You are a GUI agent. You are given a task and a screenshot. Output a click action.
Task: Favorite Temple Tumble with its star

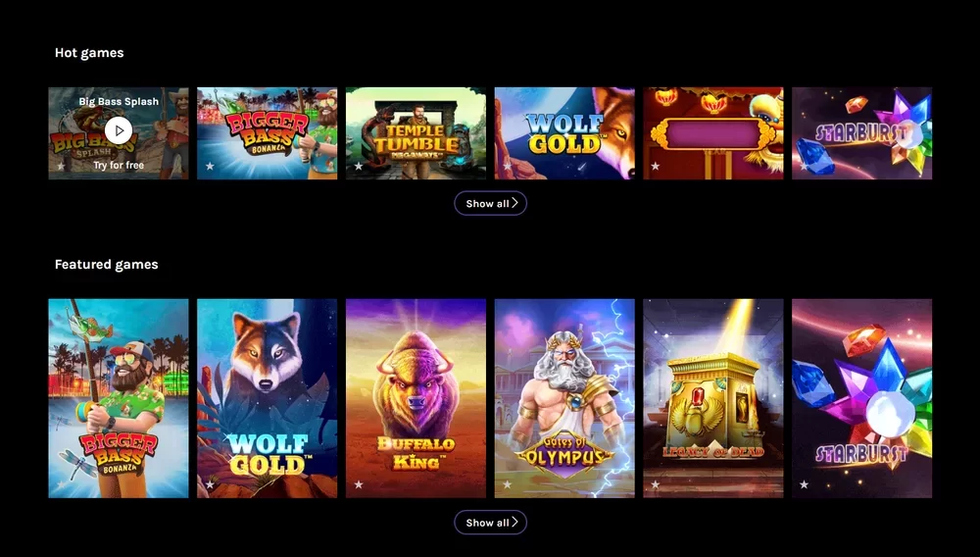(359, 166)
